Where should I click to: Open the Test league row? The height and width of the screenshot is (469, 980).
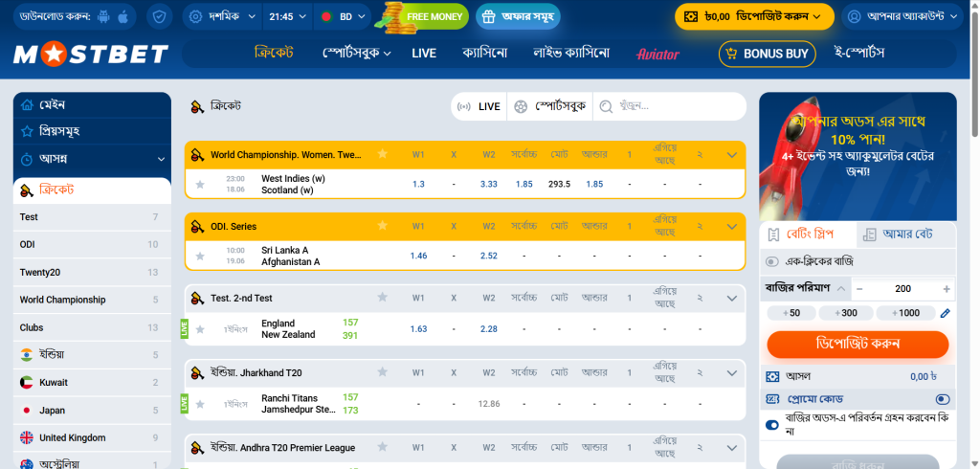[92, 217]
